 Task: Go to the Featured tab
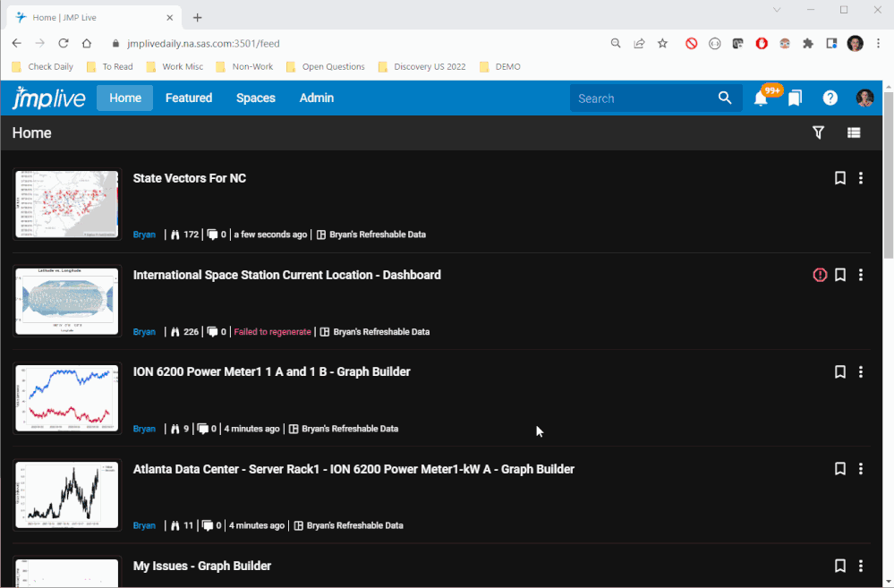pos(189,98)
